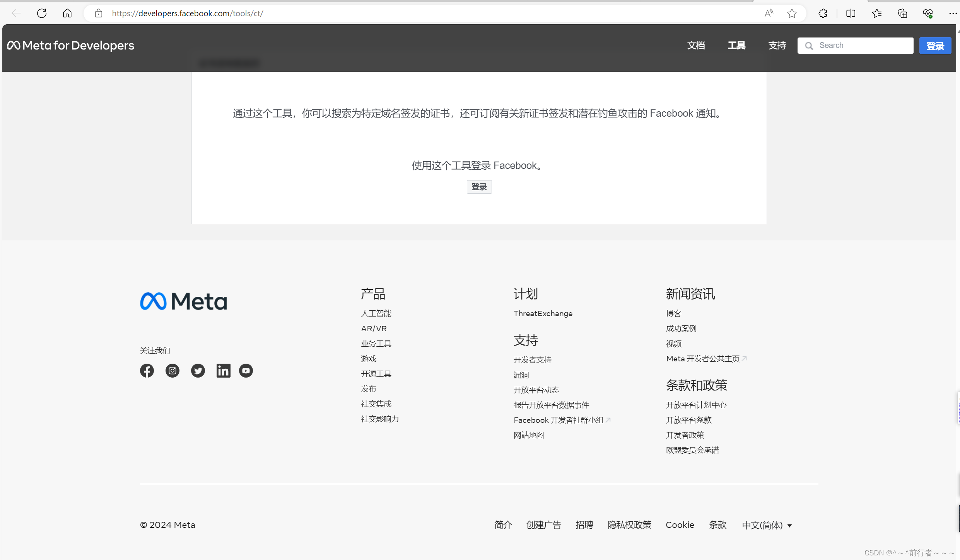
Task: View site info via the lock icon
Action: coord(99,13)
